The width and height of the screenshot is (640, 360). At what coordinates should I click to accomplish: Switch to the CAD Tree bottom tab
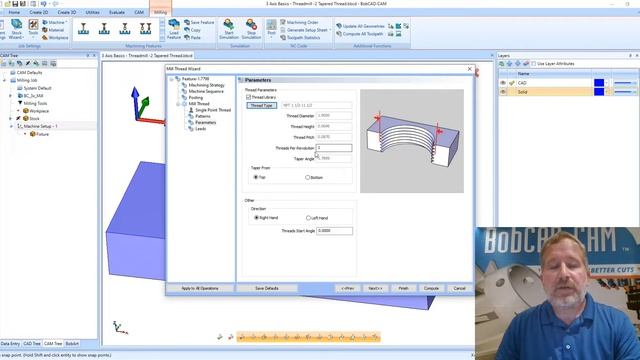(32, 344)
